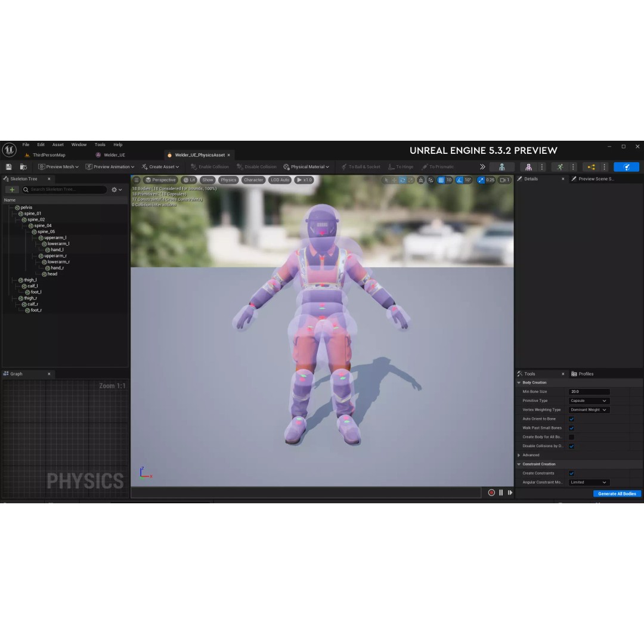644x644 pixels.
Task: Step simulation forward one frame
Action: point(510,493)
